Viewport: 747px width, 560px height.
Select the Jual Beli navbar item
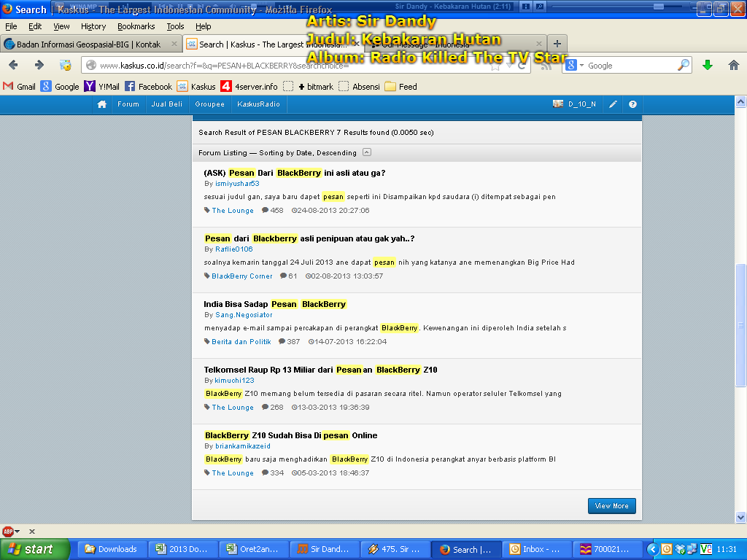pyautogui.click(x=167, y=104)
